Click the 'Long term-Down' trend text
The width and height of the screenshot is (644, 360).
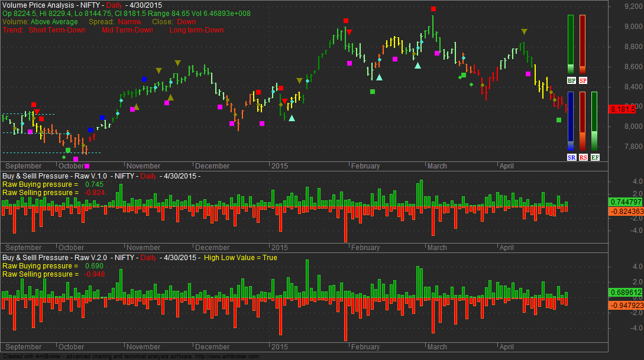pyautogui.click(x=196, y=30)
